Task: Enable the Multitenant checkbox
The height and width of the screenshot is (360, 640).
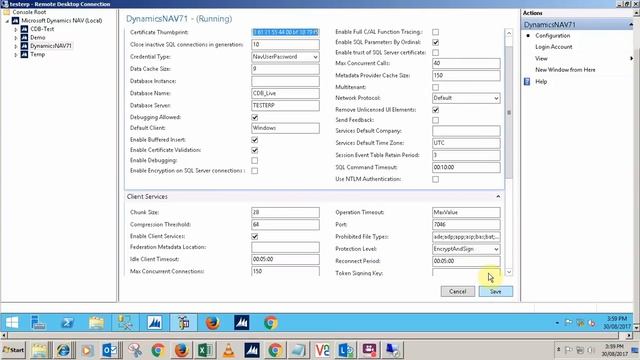Action: click(436, 87)
